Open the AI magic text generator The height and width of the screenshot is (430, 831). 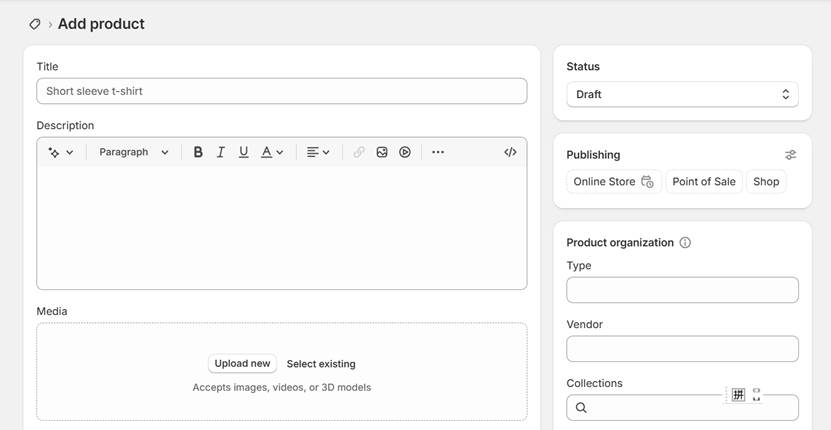click(60, 152)
